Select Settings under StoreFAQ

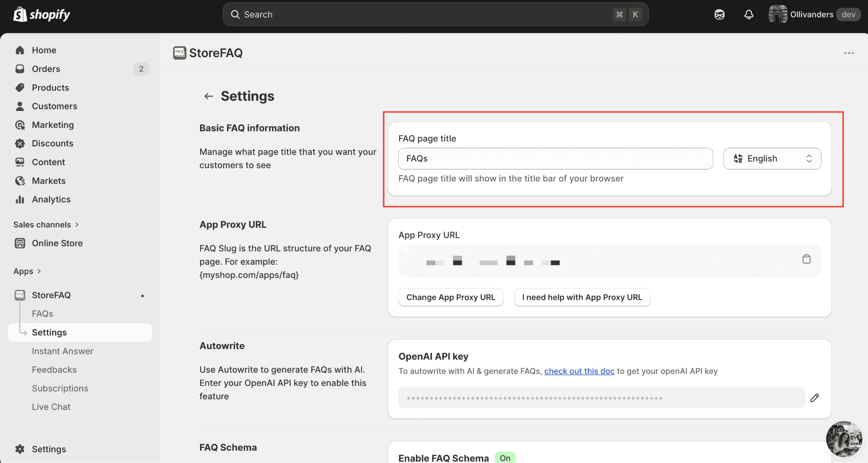(80, 332)
